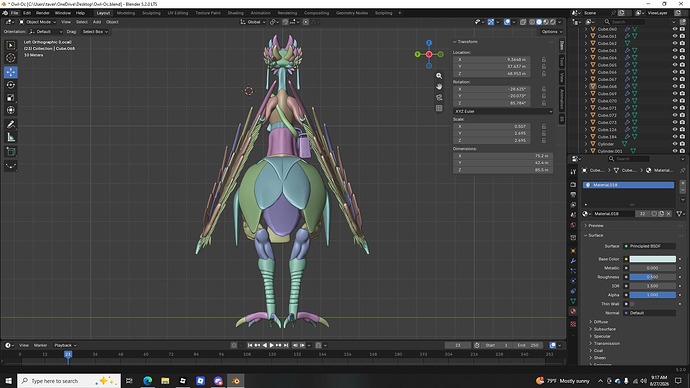Activate the Transform tool
Screen dimensions: 690x388
(x=11, y=110)
